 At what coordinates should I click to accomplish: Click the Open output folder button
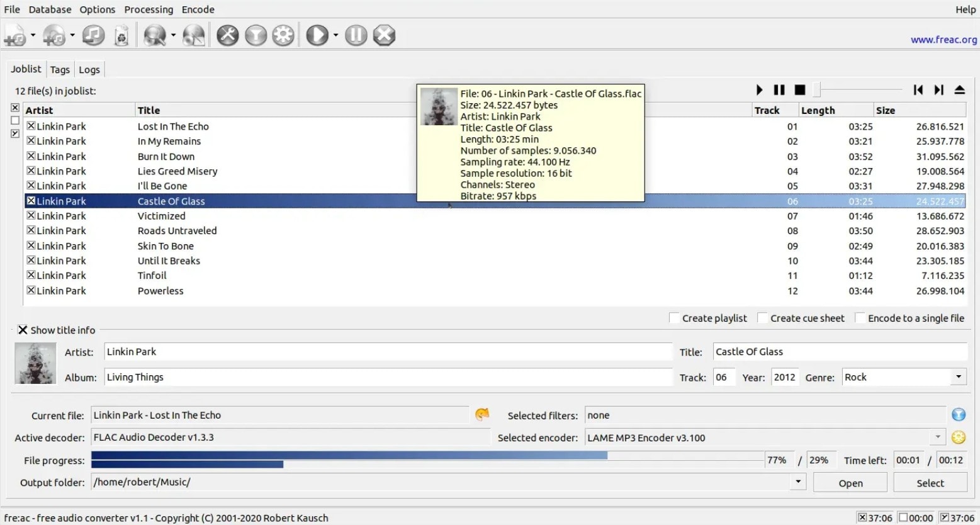850,483
